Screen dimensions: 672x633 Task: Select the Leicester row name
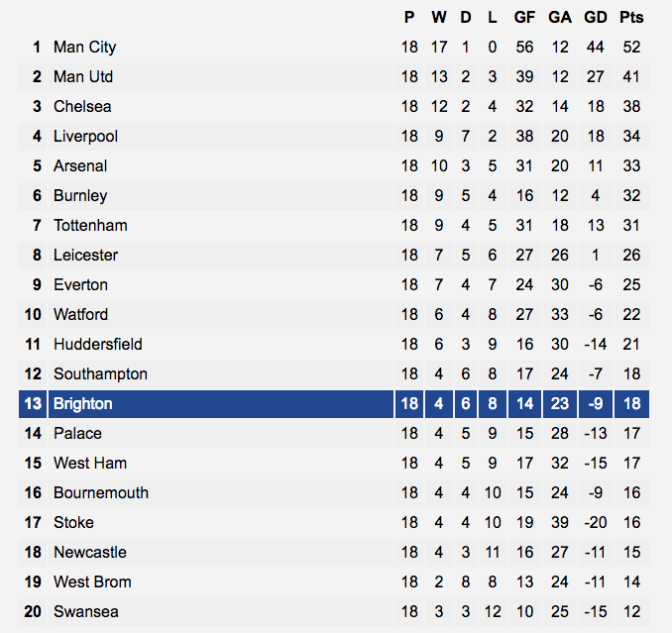[x=85, y=255]
